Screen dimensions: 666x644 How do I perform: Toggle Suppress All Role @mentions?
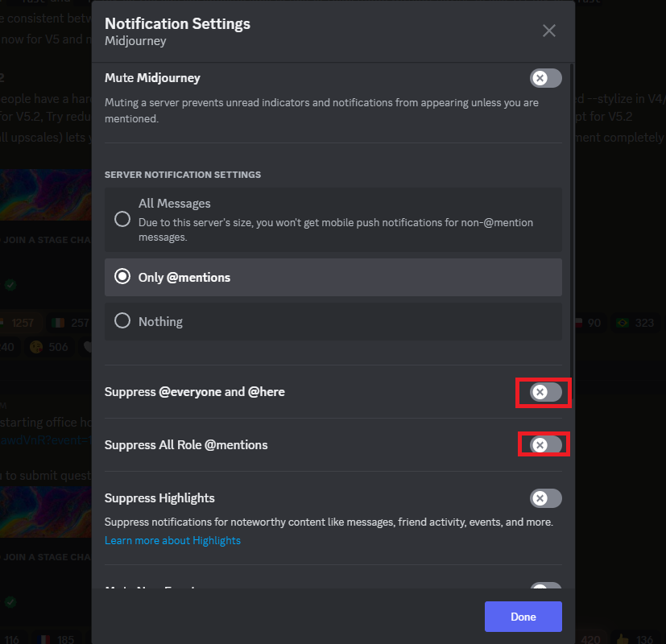[545, 445]
